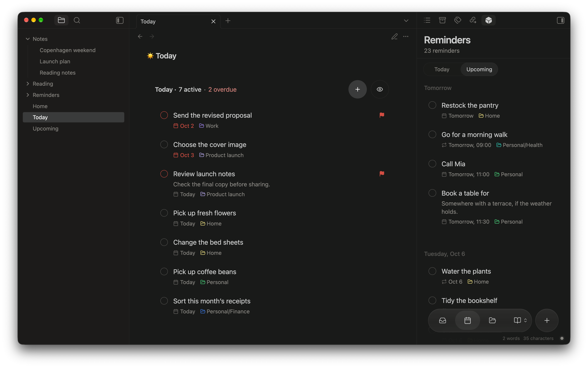The height and width of the screenshot is (368, 588).
Task: Open the file explorer folder icon
Action: pos(61,20)
